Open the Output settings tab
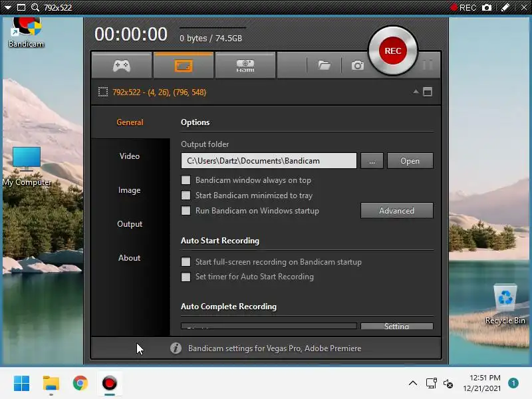Image resolution: width=532 pixels, height=399 pixels. [130, 224]
